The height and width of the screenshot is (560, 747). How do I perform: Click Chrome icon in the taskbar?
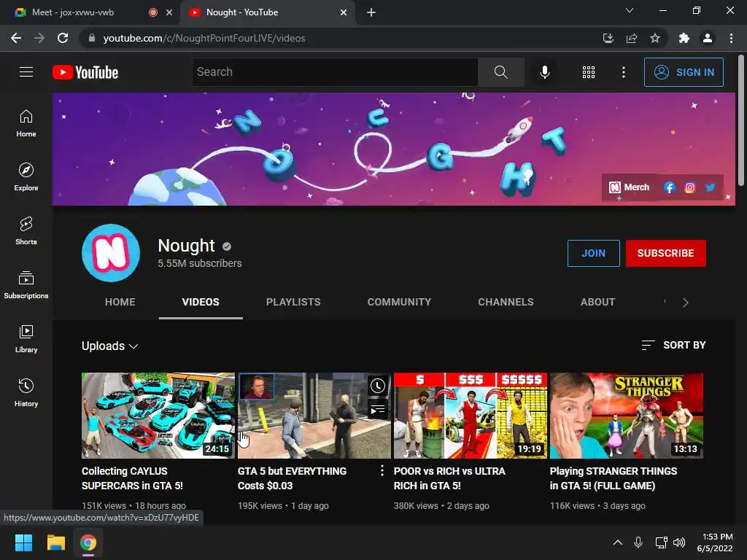88,542
